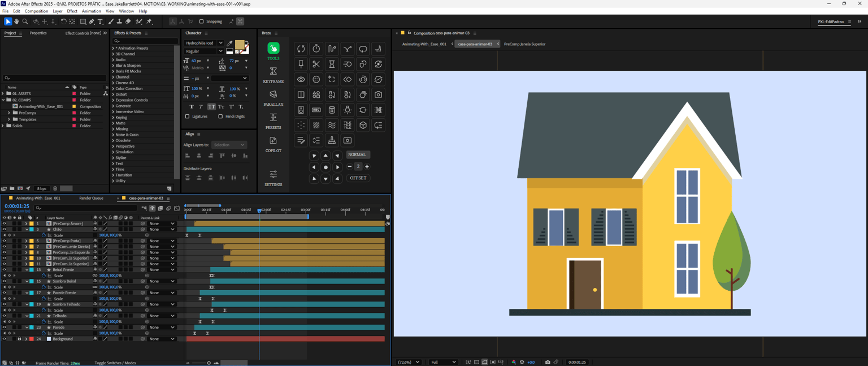This screenshot has width=868, height=366.
Task: Toggle visibility of [PreComp Porta] layer
Action: pos(4,241)
